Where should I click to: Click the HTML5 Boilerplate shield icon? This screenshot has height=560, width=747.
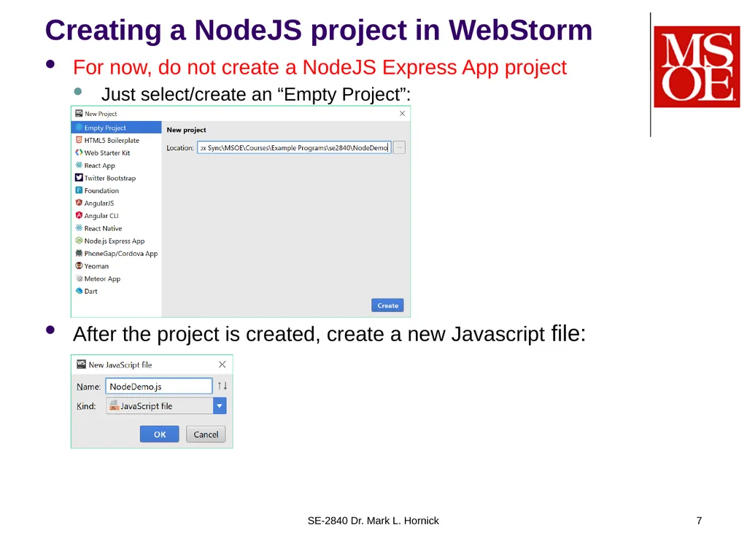[x=79, y=140]
